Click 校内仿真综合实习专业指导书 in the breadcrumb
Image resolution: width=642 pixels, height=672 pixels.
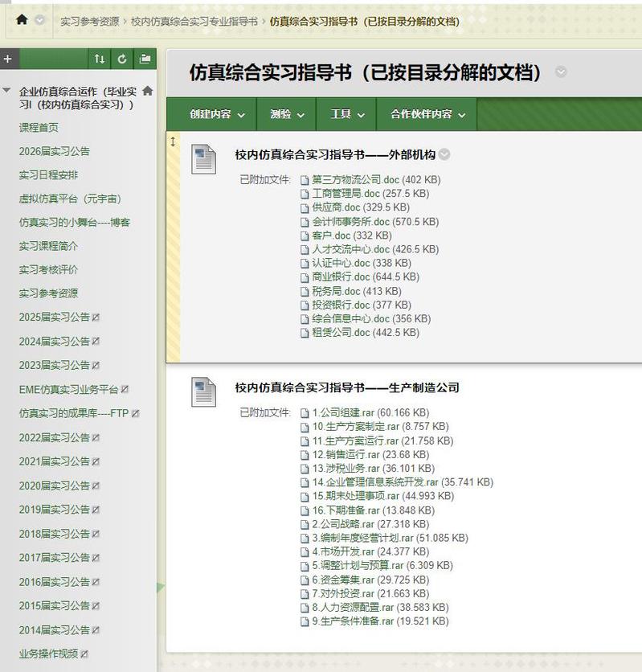[195, 22]
